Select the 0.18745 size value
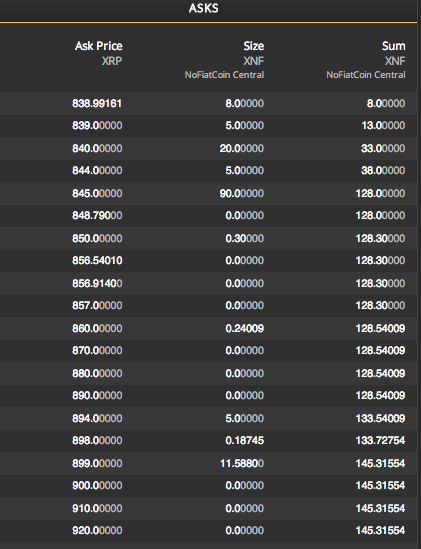The height and width of the screenshot is (549, 421). [244, 440]
